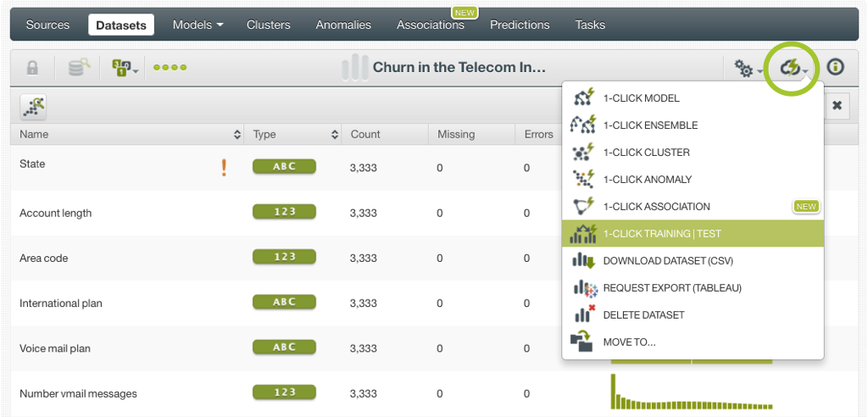Go to the Sources tab
The height and width of the screenshot is (417, 868).
pos(48,25)
